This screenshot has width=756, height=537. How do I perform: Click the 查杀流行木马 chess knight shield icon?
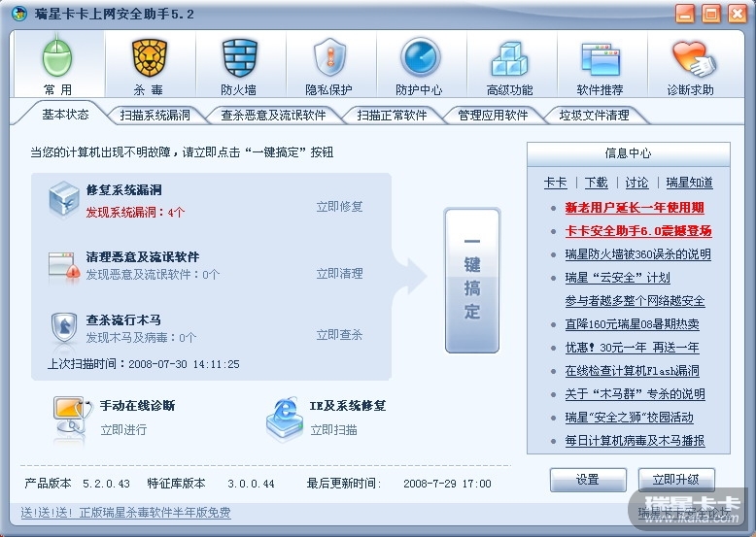64,327
